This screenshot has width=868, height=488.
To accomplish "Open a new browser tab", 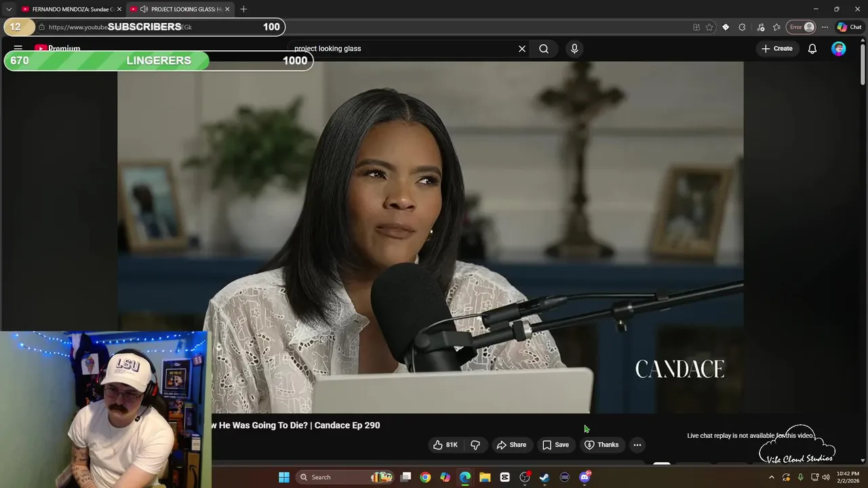I will click(x=243, y=9).
